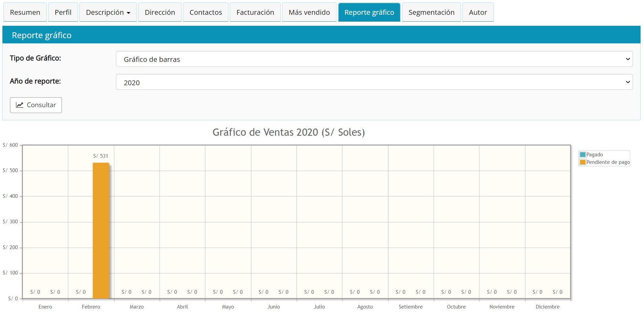Go to the Perfil tab
Viewport: 644px width, 312px height.
point(63,12)
